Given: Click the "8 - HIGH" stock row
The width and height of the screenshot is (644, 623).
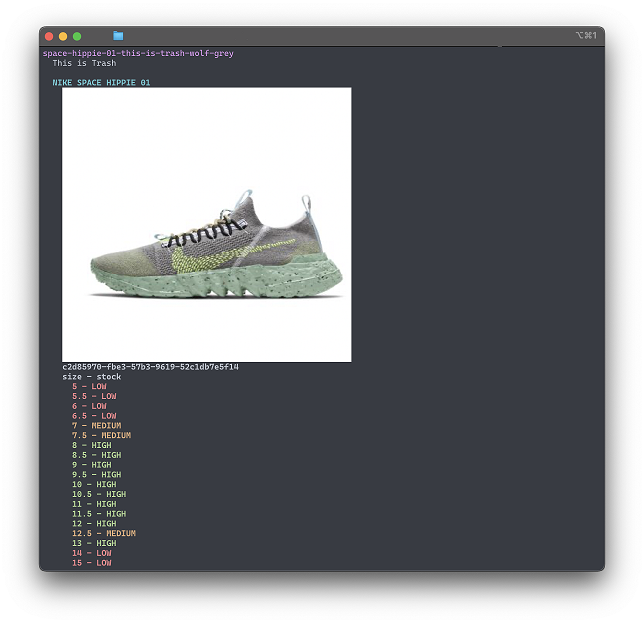Looking at the screenshot, I should (x=92, y=445).
